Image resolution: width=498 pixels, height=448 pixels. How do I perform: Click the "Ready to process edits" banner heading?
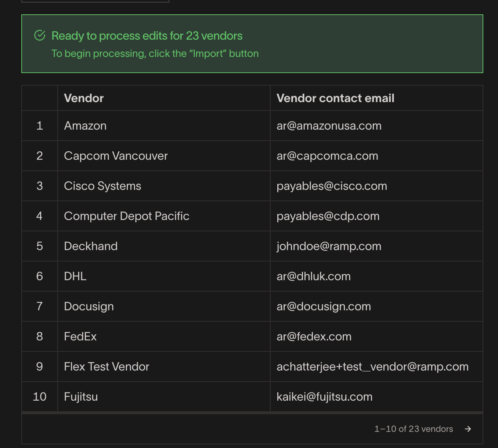(147, 36)
